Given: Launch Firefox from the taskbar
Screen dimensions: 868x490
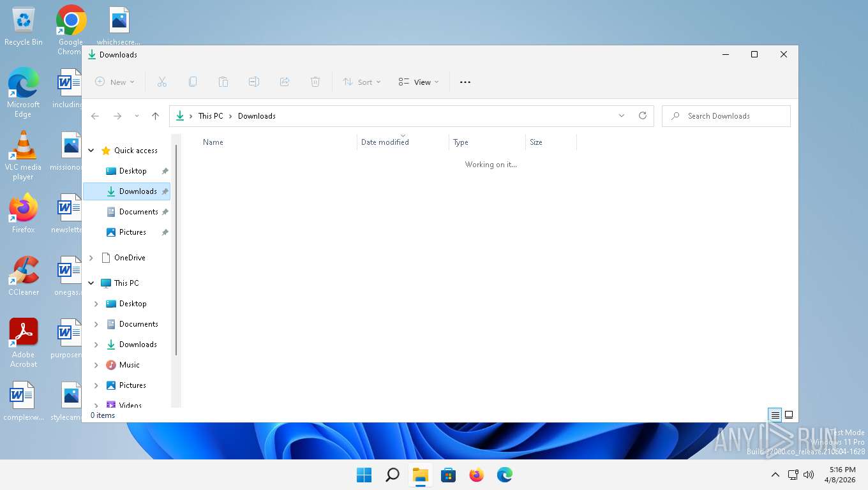Looking at the screenshot, I should pos(477,475).
